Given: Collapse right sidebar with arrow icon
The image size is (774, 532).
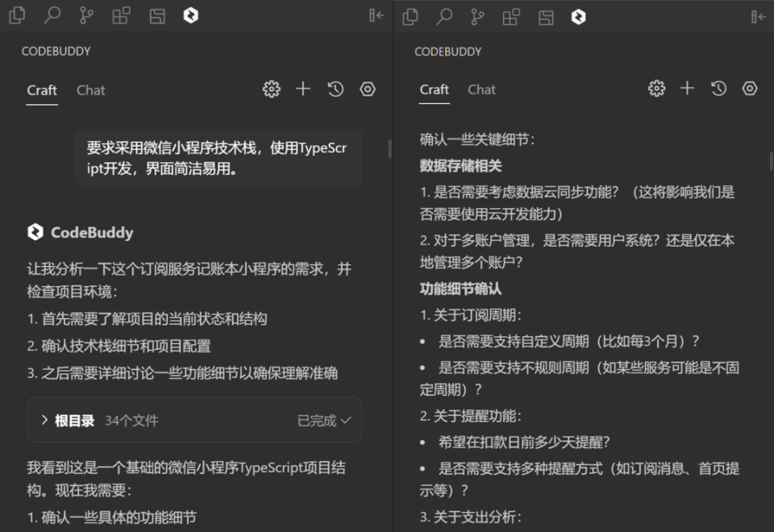Looking at the screenshot, I should [758, 17].
